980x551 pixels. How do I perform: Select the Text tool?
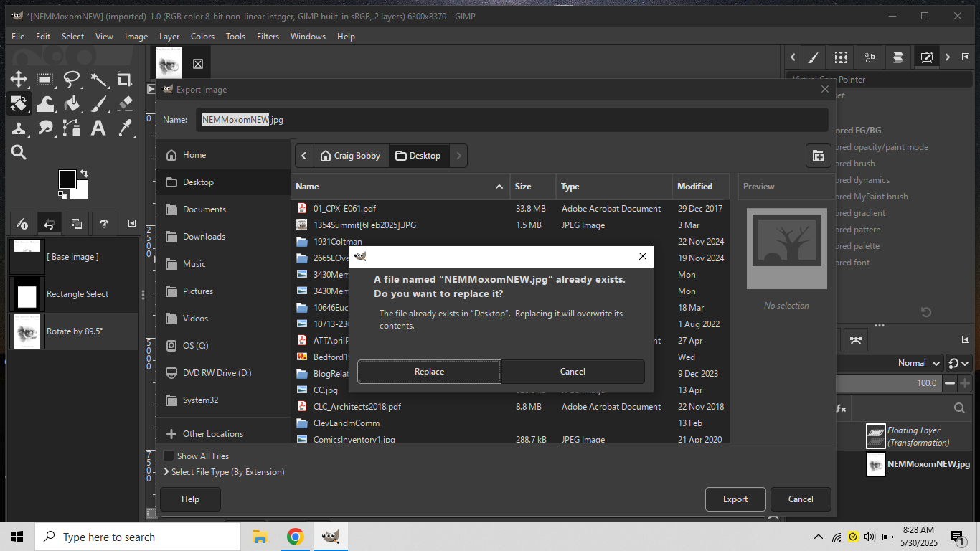(98, 128)
